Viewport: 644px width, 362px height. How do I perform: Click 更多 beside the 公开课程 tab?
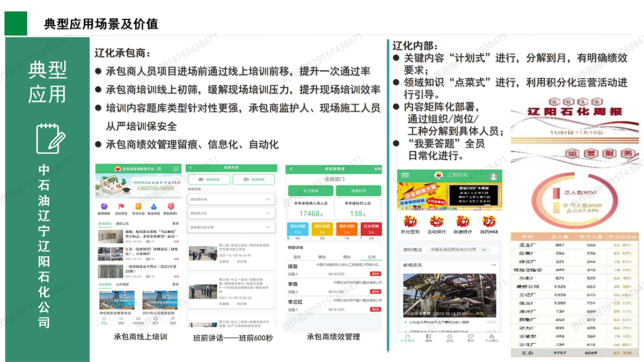[x=175, y=284]
